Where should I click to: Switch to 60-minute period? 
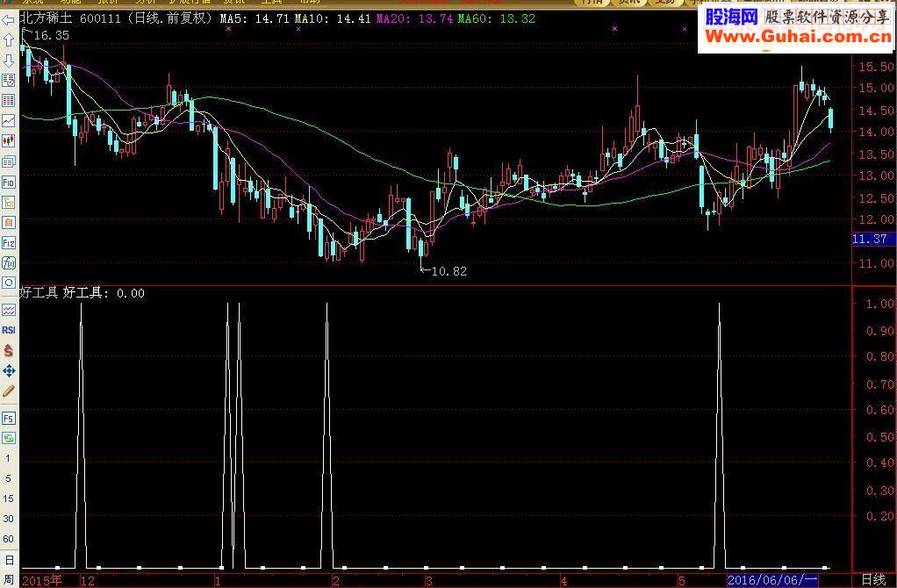point(8,539)
